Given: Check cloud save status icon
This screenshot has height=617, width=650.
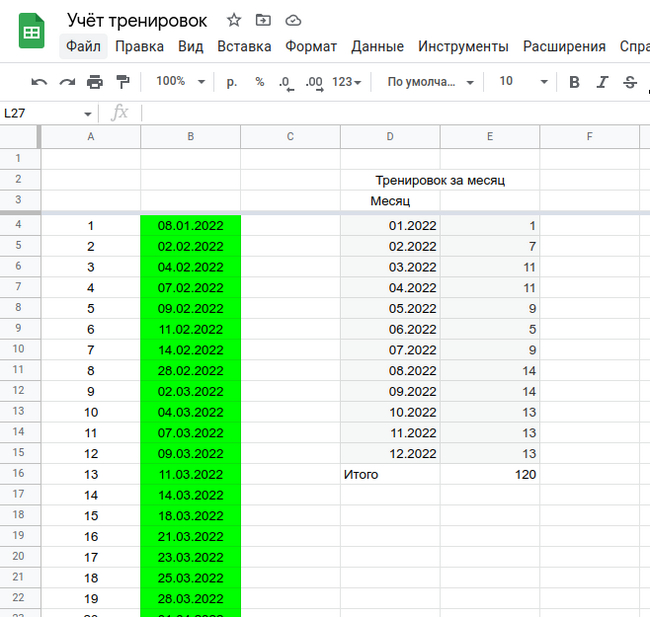Looking at the screenshot, I should [x=293, y=20].
